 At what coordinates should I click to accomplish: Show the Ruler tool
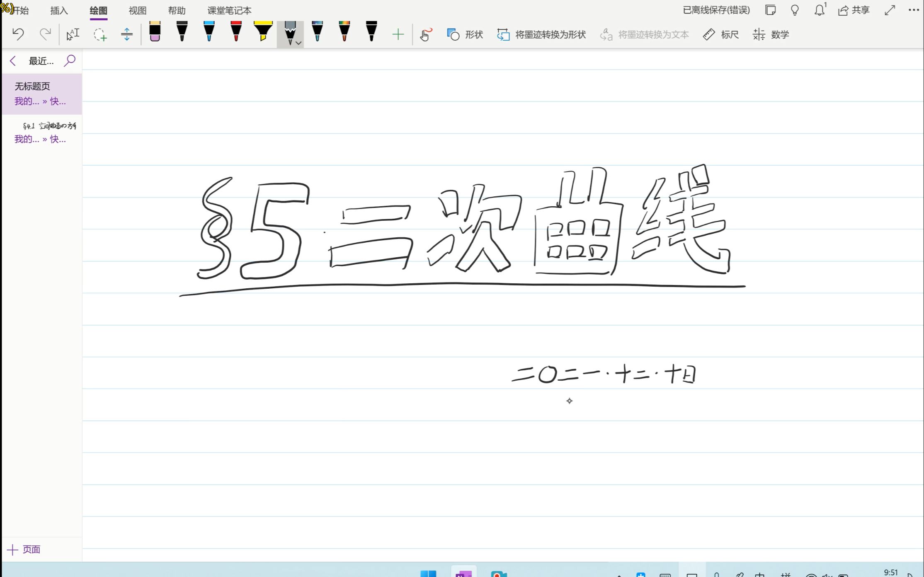[x=721, y=34]
